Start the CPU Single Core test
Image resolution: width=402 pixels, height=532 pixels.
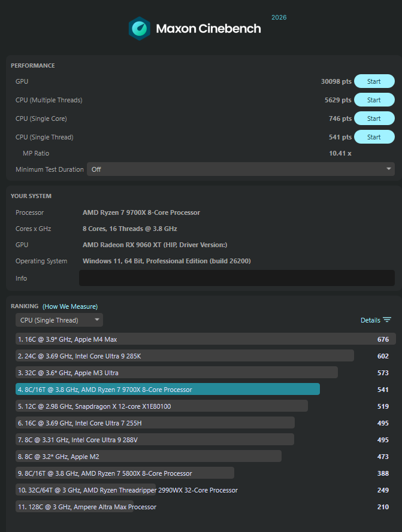374,118
